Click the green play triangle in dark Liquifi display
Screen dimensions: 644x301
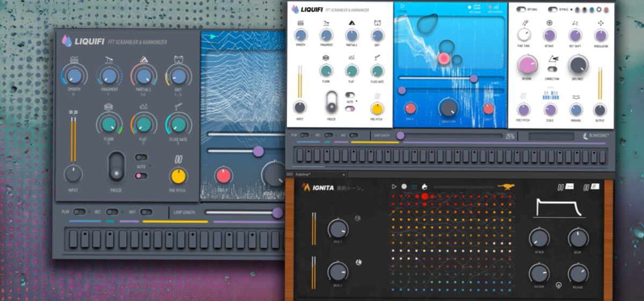pyautogui.click(x=213, y=37)
